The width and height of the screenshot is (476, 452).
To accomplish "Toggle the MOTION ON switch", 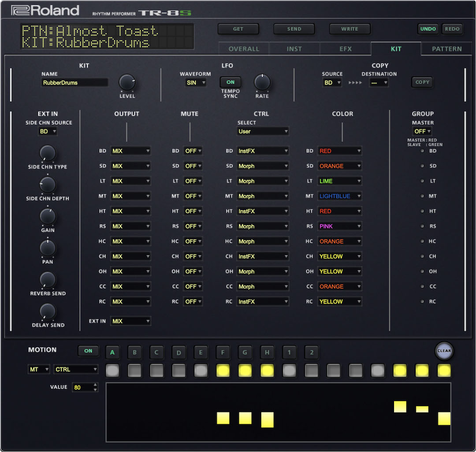I will [88, 351].
